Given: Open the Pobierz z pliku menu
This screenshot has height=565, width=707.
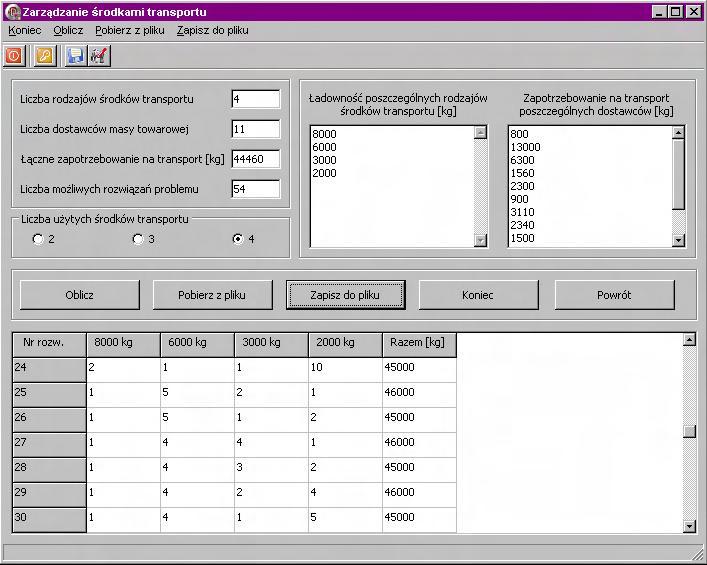Looking at the screenshot, I should tap(130, 30).
